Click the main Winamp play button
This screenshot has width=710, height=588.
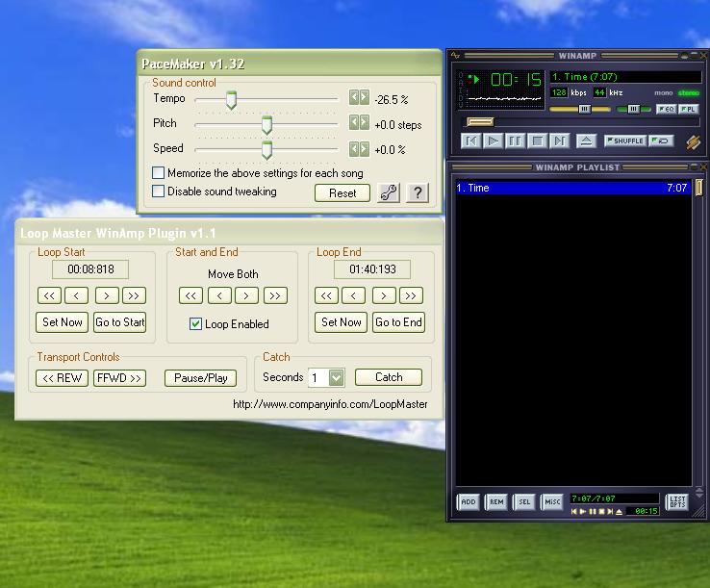pyautogui.click(x=494, y=141)
